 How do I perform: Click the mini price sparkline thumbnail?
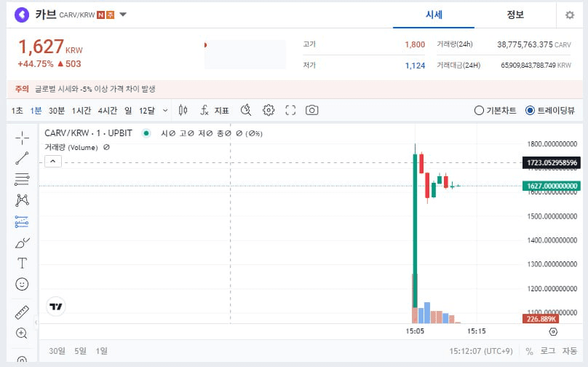pyautogui.click(x=245, y=55)
